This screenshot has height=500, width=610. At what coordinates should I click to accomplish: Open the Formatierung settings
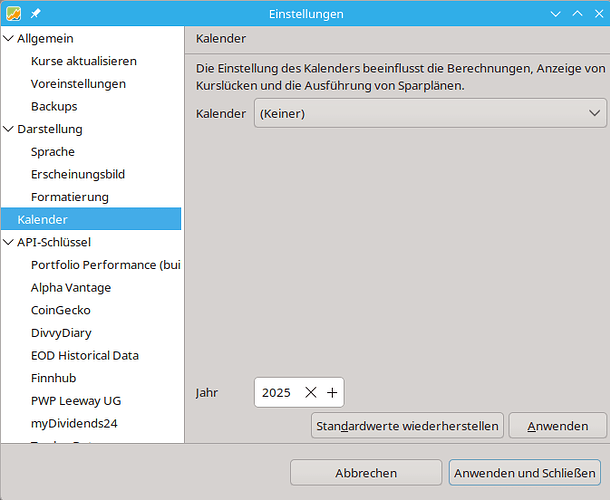[x=70, y=197]
